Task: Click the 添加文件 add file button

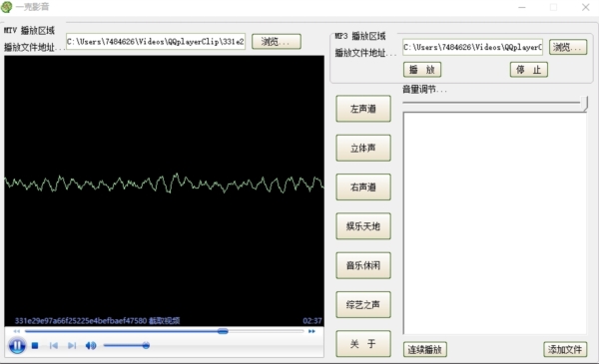Action: pos(565,349)
